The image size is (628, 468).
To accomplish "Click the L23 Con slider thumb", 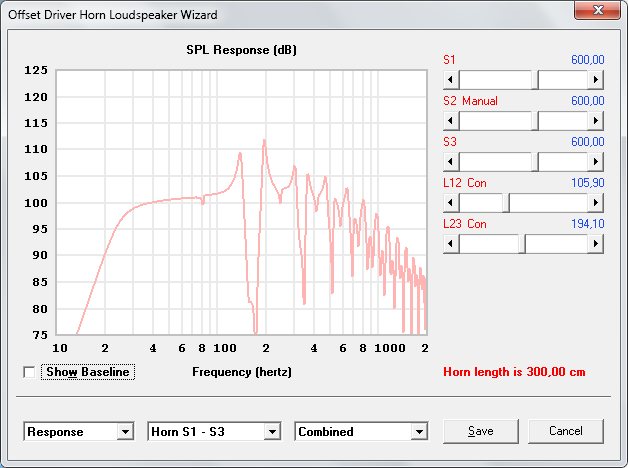I will click(x=522, y=243).
